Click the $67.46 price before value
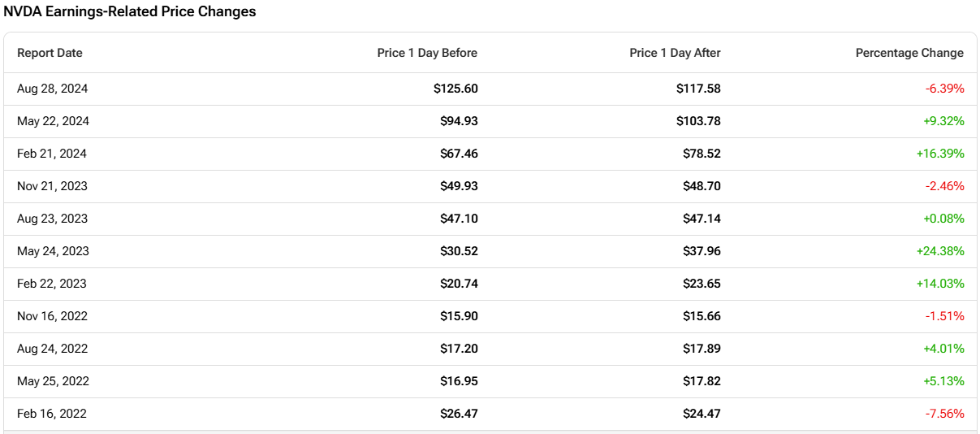The image size is (980, 434). tap(460, 154)
